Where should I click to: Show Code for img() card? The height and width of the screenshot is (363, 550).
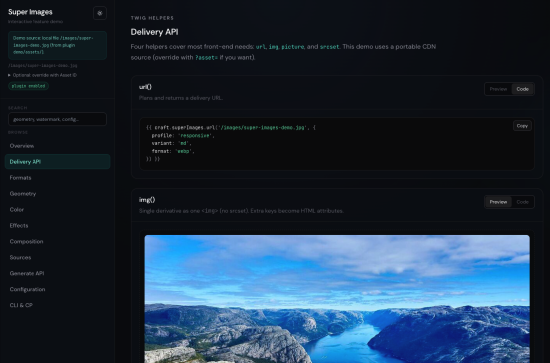[522, 202]
